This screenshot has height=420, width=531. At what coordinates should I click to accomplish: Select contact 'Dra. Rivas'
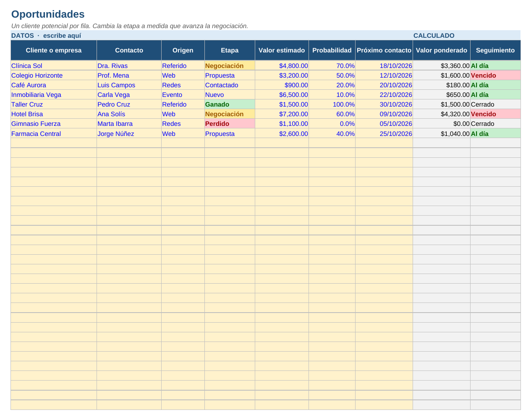coord(129,65)
